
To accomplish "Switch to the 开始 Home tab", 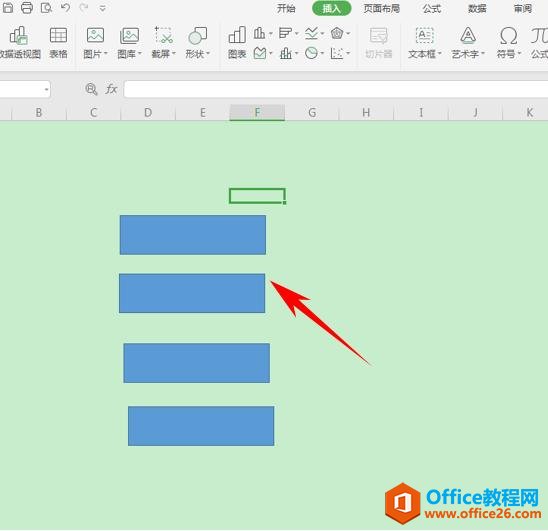I will click(286, 8).
